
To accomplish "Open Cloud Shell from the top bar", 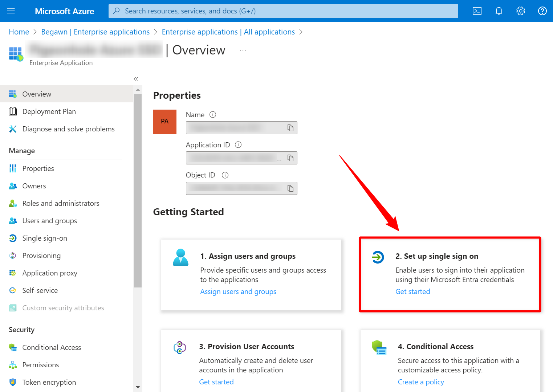I will coord(477,11).
